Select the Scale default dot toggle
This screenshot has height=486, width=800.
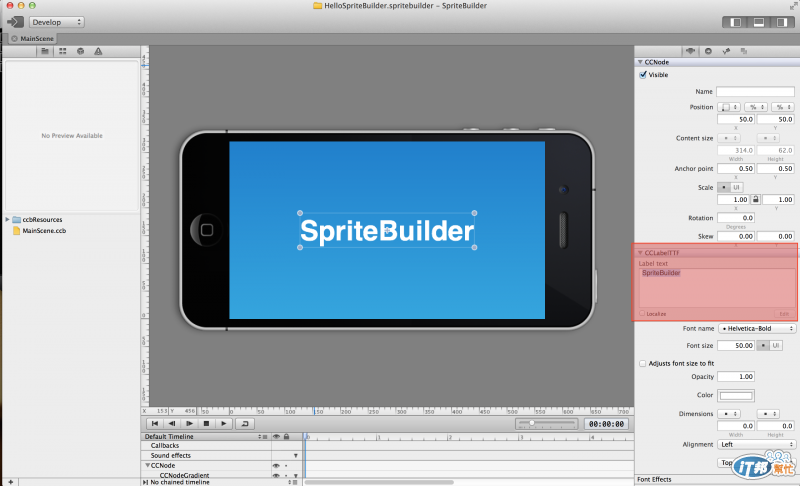723,187
